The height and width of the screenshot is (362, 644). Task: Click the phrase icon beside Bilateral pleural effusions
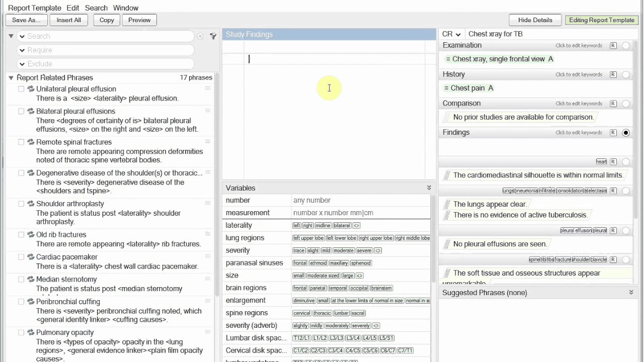coord(31,111)
